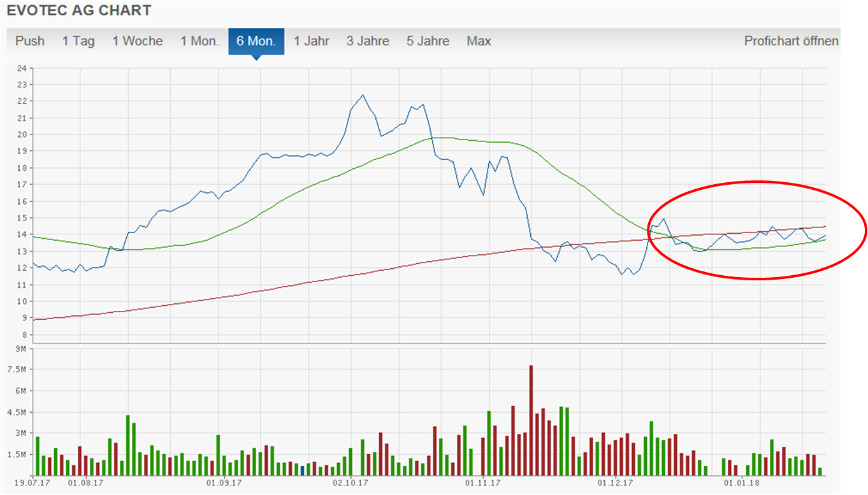Click the 02.10.17 date label
The image size is (868, 495).
pyautogui.click(x=352, y=483)
